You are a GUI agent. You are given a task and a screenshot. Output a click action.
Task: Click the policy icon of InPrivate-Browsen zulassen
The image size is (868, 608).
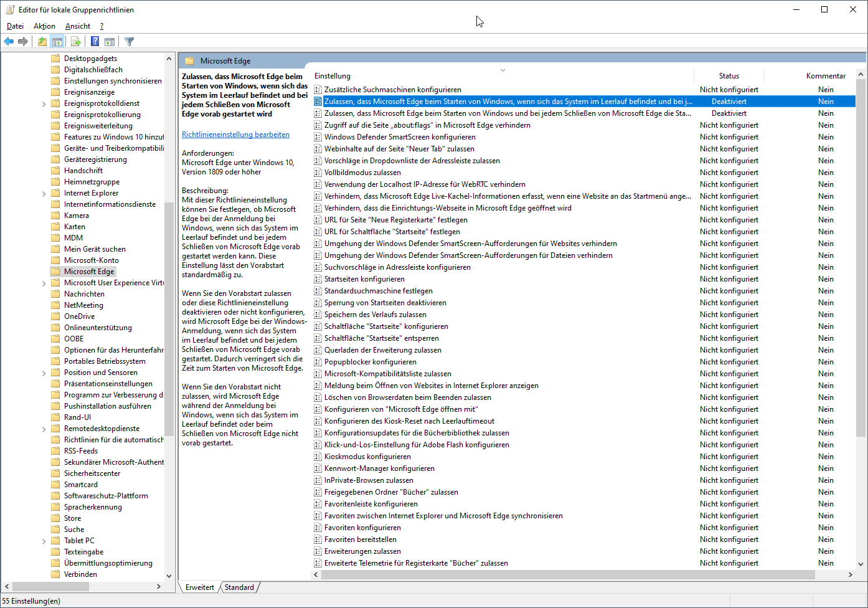point(318,480)
